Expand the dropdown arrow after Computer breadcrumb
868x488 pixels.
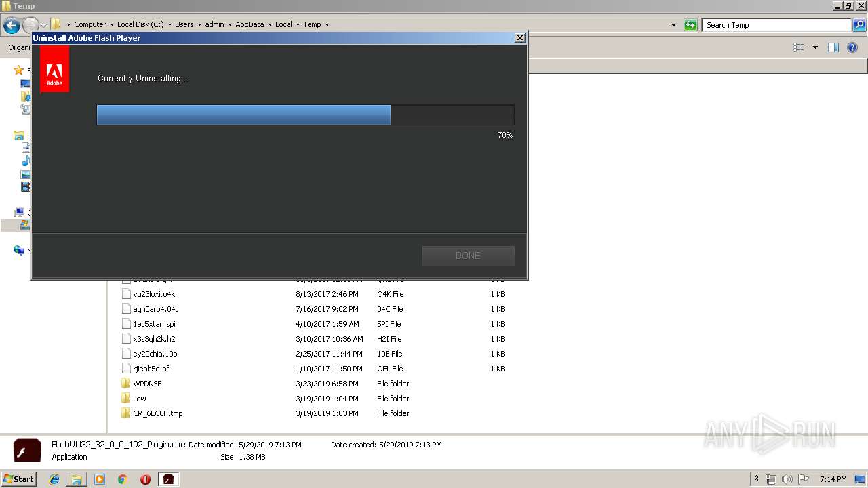(x=112, y=24)
